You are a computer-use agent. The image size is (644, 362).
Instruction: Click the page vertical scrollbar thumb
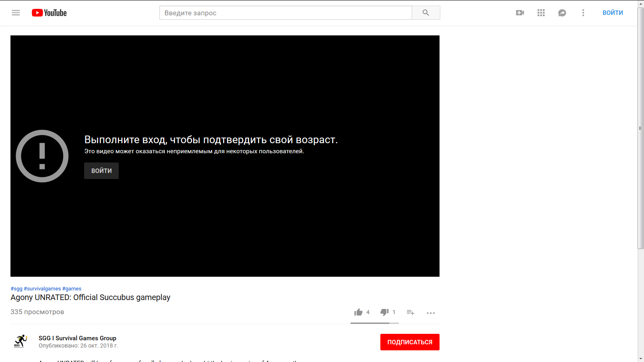pyautogui.click(x=641, y=128)
